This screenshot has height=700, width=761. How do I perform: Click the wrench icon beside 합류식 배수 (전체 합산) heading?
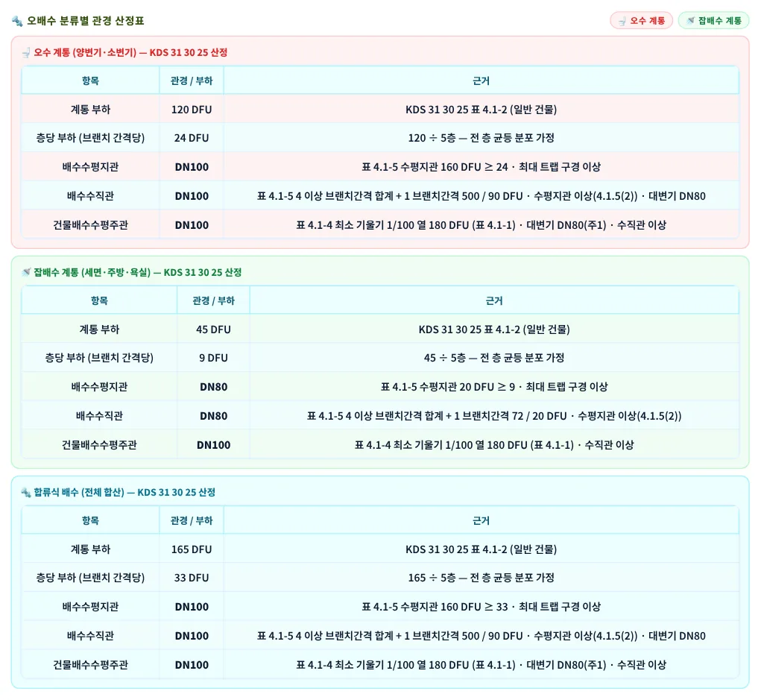pos(26,492)
